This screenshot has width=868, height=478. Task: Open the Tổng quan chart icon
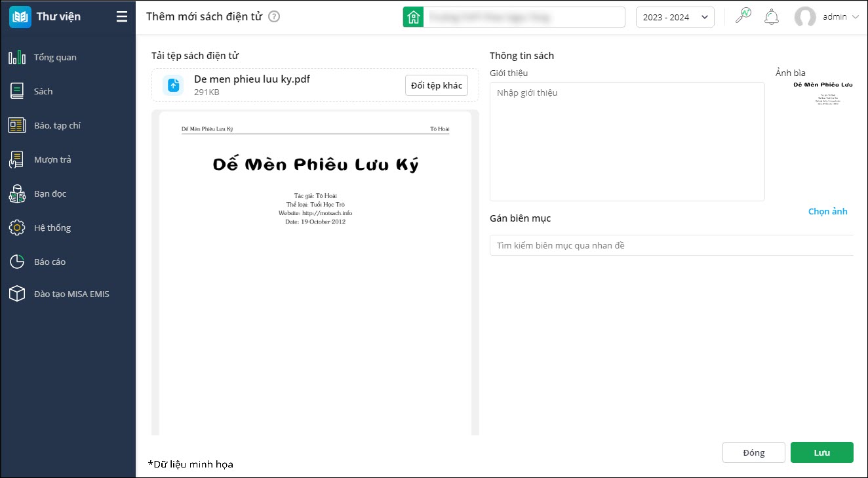coord(17,57)
